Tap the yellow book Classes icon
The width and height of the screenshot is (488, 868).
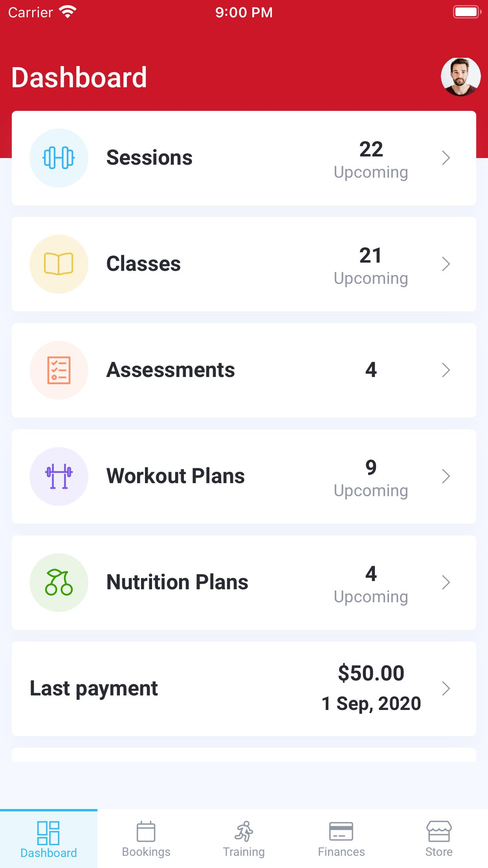59,264
